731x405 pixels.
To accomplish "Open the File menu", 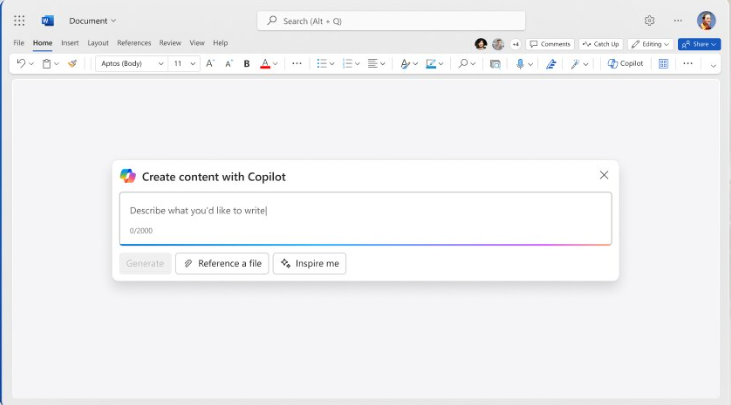I will (x=19, y=43).
